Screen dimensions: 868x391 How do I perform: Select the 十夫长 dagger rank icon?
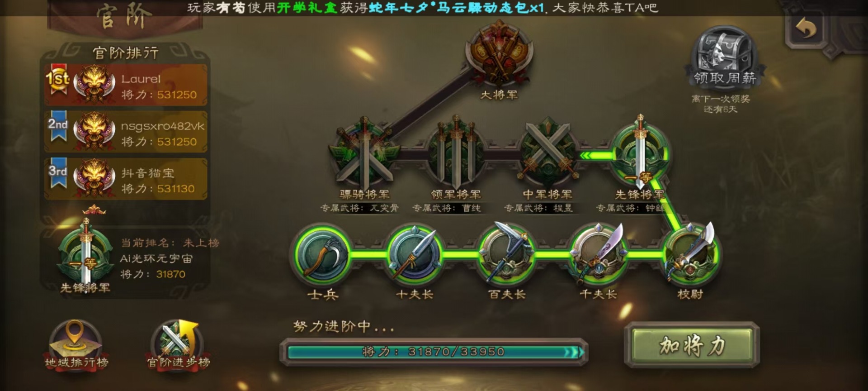click(415, 254)
